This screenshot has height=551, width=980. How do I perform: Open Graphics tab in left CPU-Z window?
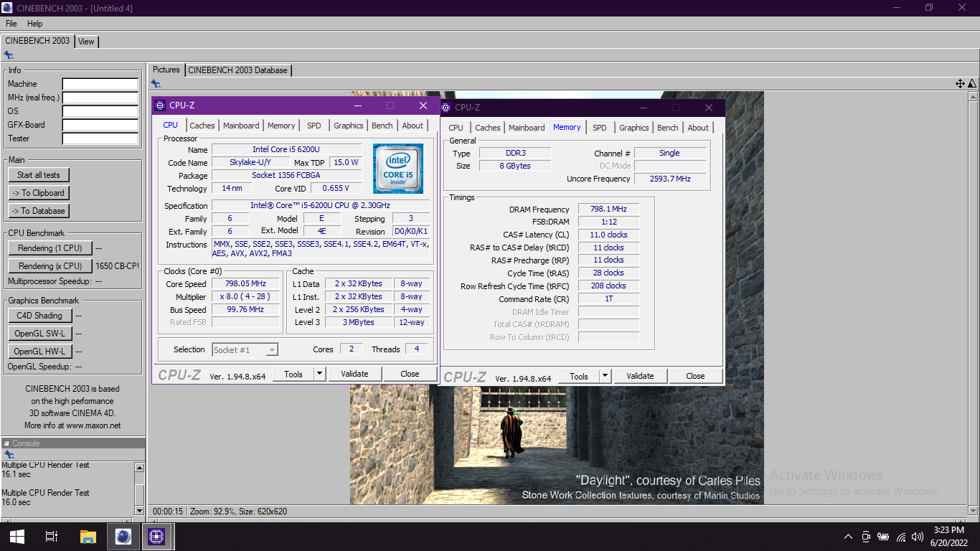349,126
